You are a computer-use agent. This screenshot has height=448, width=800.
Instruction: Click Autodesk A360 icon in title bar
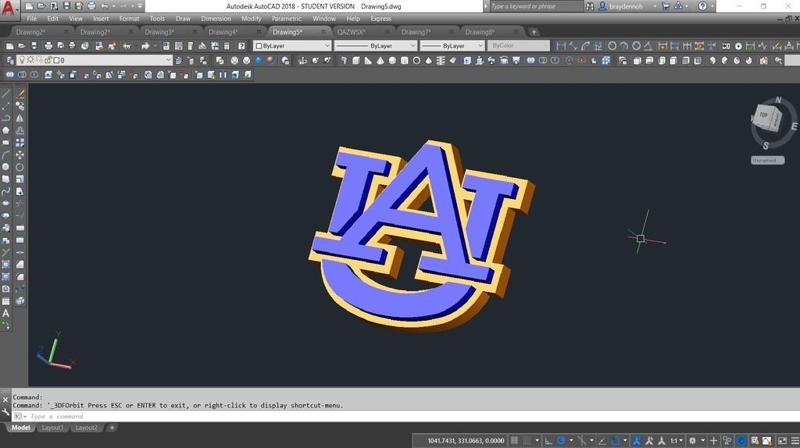pos(679,7)
